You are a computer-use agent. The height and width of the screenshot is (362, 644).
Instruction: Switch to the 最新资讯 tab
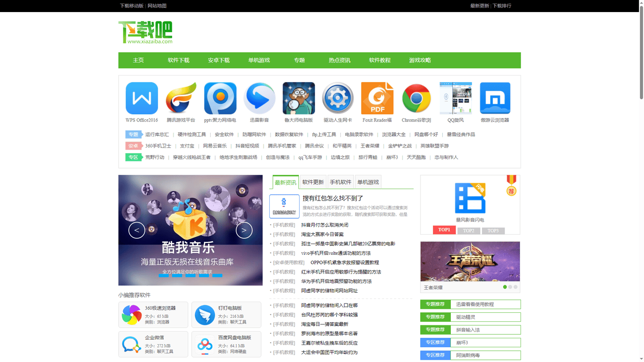(x=285, y=182)
